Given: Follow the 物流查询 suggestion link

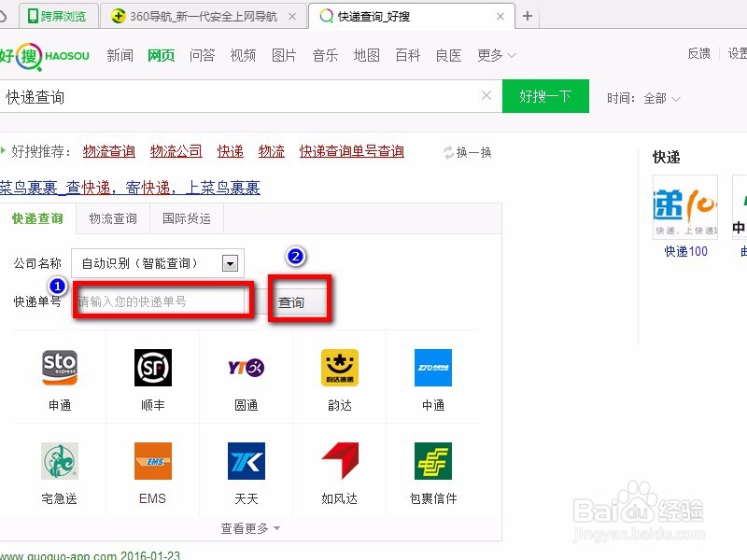Looking at the screenshot, I should tap(109, 151).
